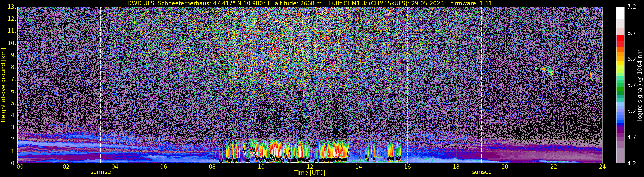Screen dimensions: 644x177
Task: Click the colorbar tick label '7.2'
Action: coord(632,7)
